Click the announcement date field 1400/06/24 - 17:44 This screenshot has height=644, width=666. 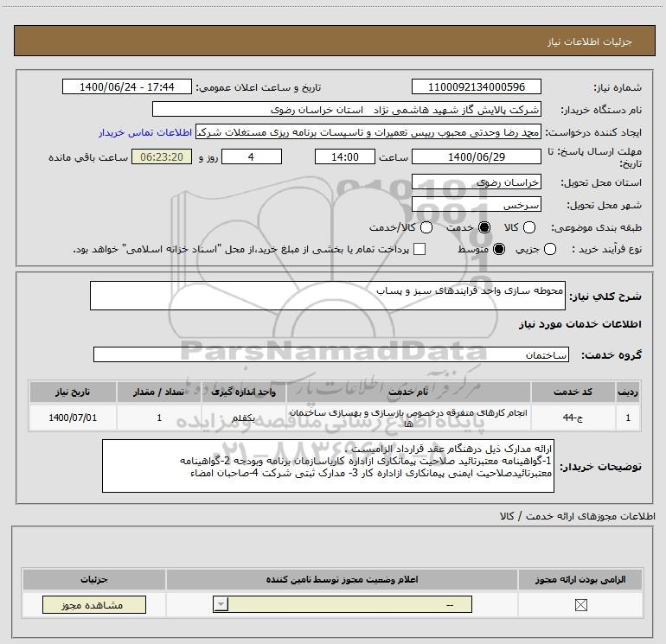127,87
